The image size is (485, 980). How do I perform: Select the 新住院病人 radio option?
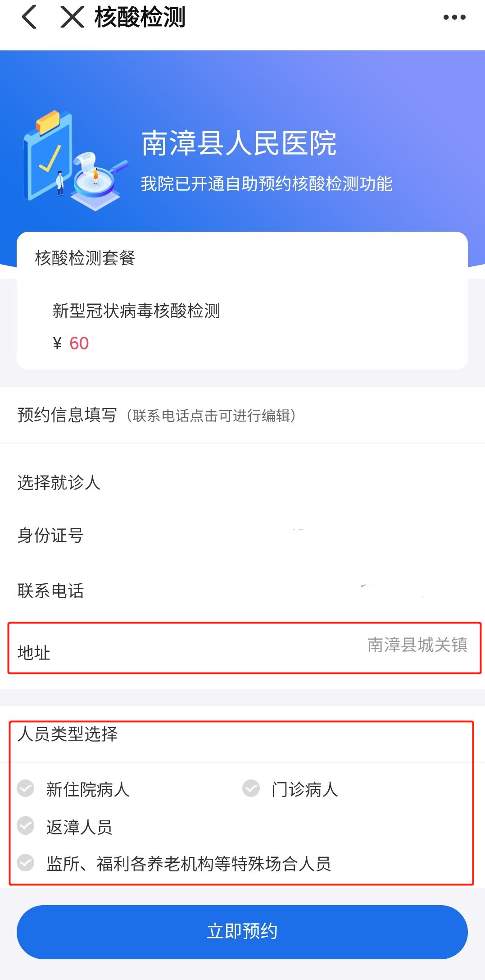coord(26,789)
